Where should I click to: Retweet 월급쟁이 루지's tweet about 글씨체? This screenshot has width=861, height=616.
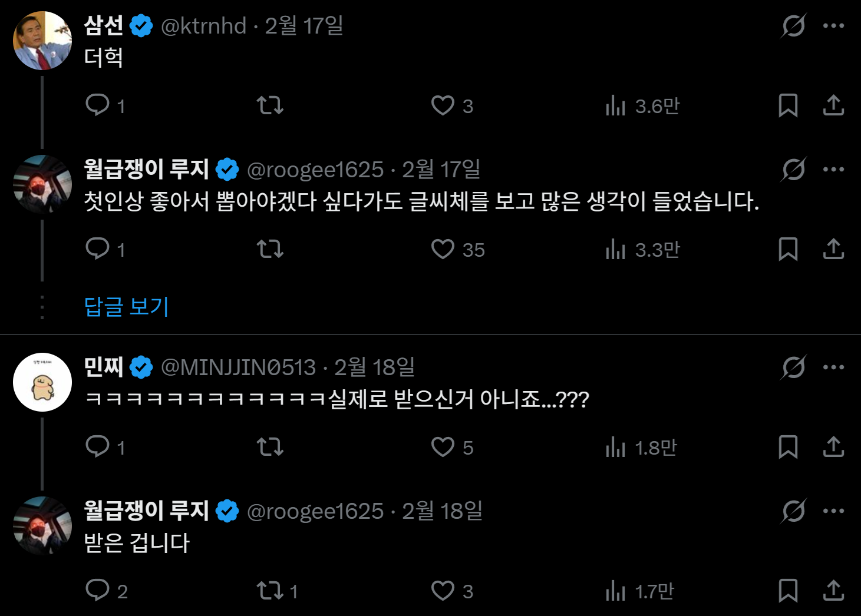coord(270,250)
